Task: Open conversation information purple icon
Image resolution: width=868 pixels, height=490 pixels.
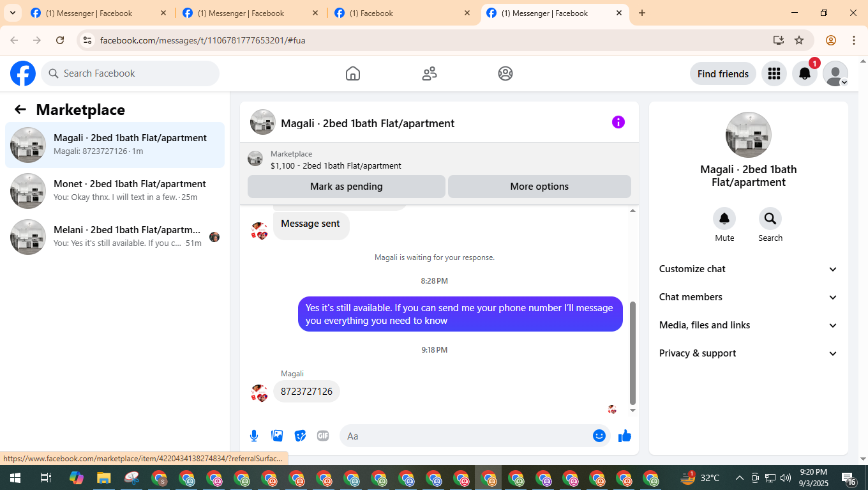Action: (618, 122)
